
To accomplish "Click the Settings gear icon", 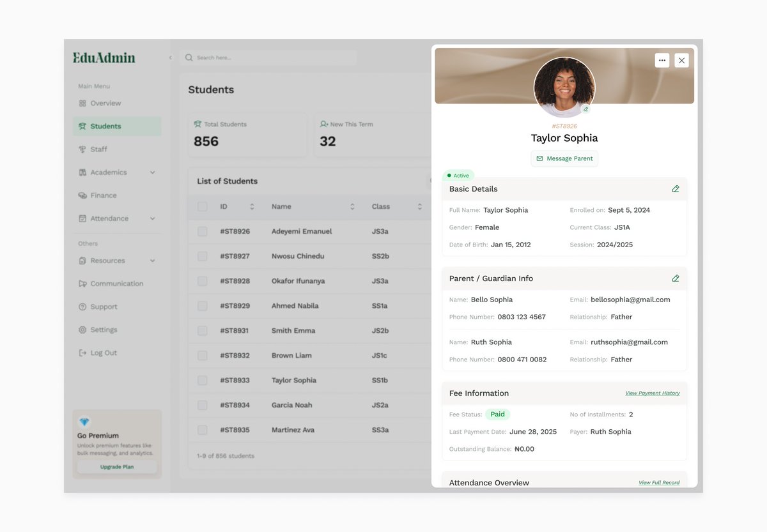I will pos(82,330).
